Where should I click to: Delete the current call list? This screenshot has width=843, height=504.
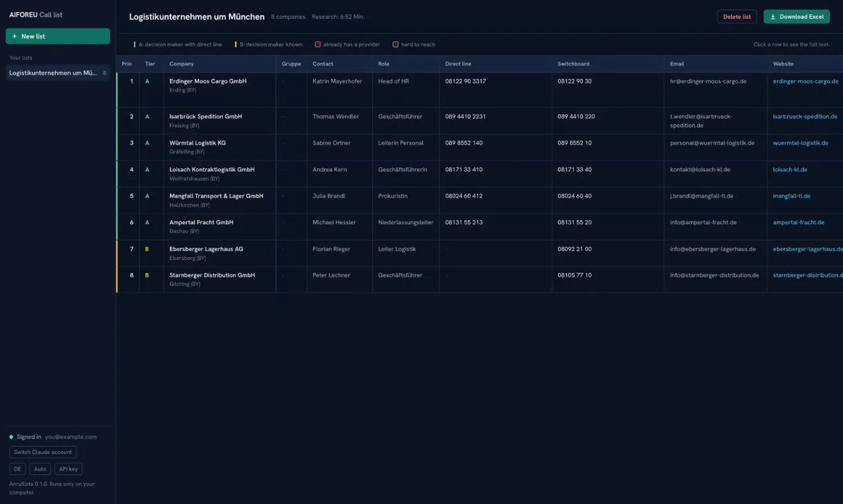pyautogui.click(x=737, y=17)
